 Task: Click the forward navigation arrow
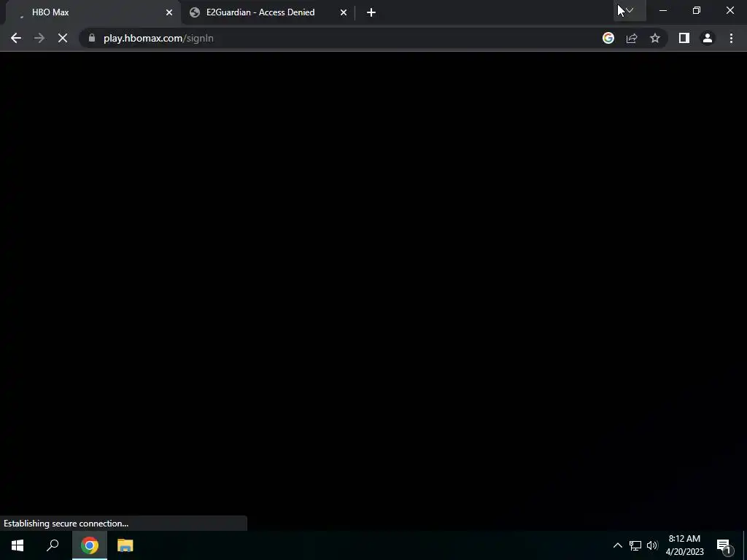coord(39,38)
